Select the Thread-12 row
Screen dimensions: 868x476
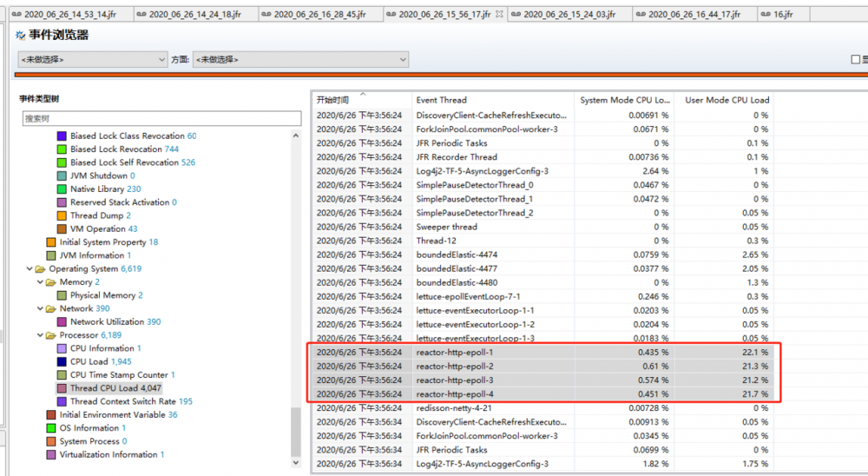click(x=542, y=241)
